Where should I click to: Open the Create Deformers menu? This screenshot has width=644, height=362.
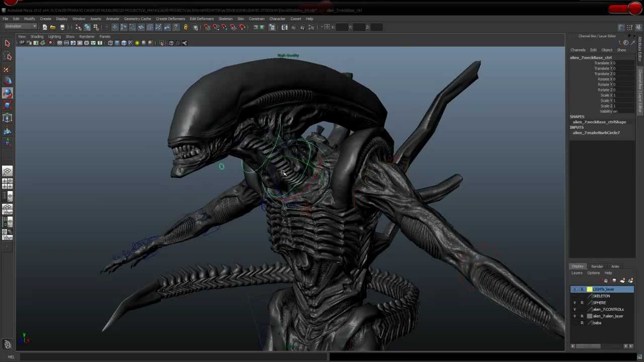pos(171,19)
